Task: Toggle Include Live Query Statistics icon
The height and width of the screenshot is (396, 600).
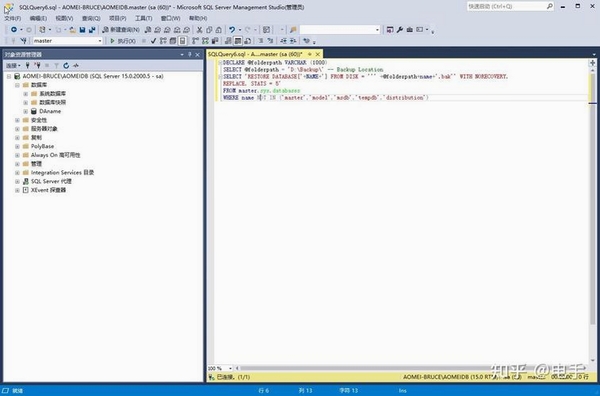Action: 205,41
